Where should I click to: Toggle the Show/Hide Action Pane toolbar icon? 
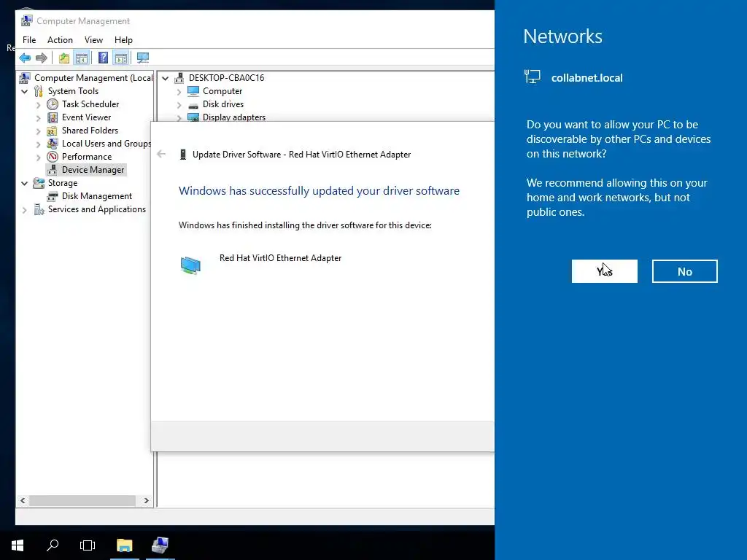pos(121,58)
